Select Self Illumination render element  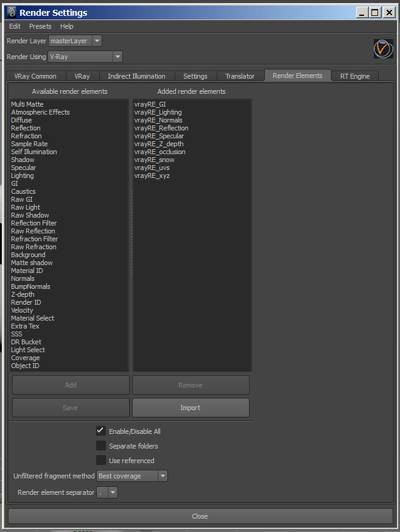pos(34,152)
